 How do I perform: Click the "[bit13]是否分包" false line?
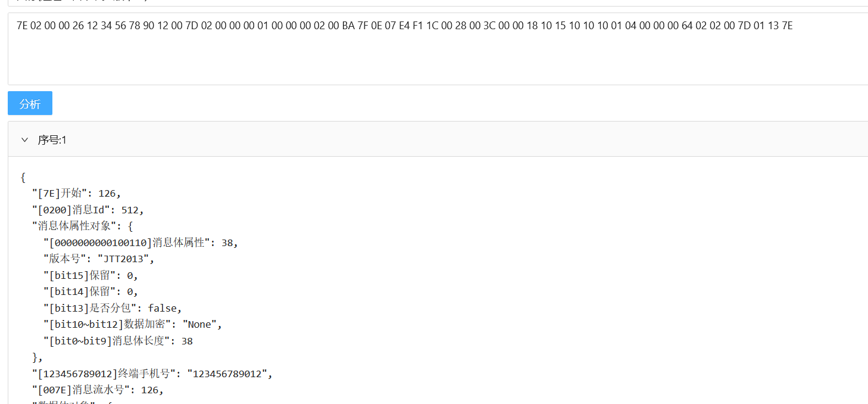tap(112, 308)
